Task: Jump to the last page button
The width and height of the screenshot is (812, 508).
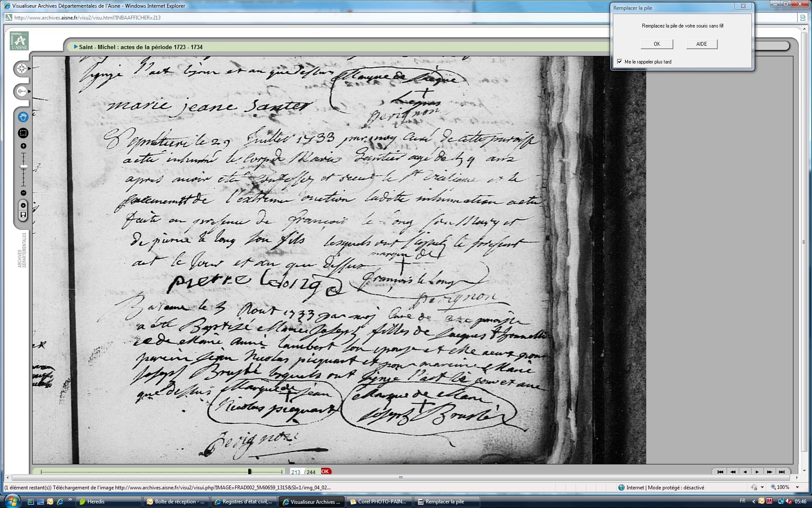Action: point(782,472)
